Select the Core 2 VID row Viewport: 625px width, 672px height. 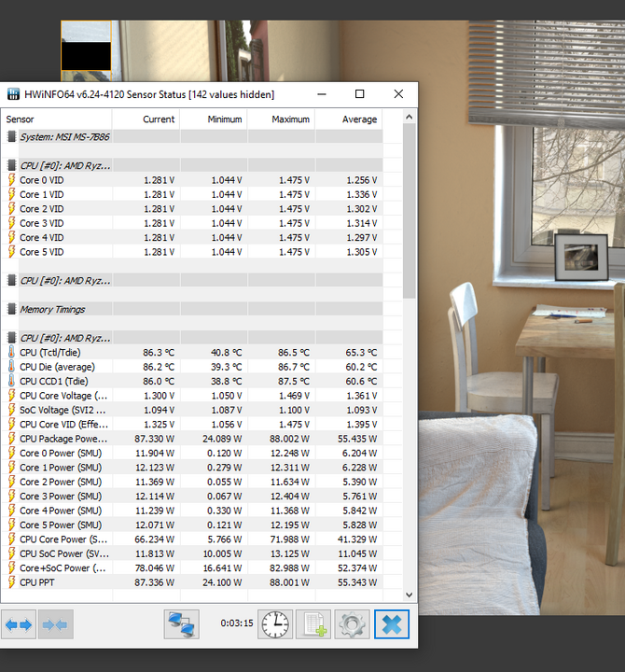point(192,209)
